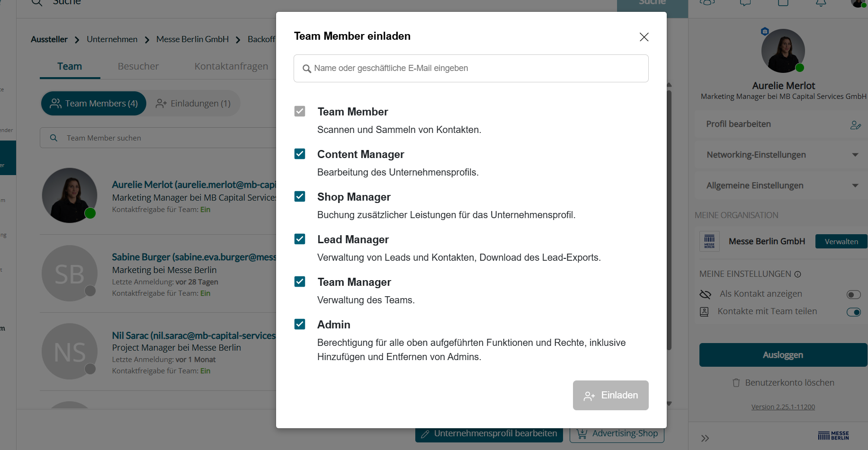Click Sabine Burger's SB avatar

click(x=70, y=273)
